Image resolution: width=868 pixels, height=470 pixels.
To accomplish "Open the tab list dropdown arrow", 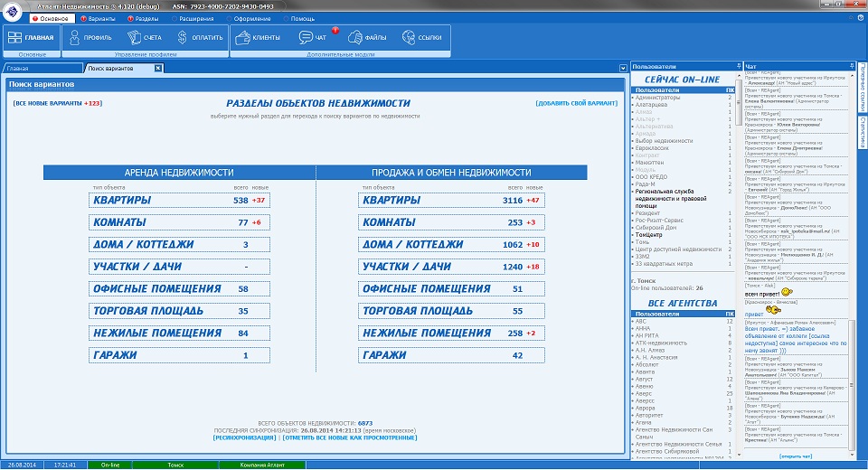I will (623, 68).
